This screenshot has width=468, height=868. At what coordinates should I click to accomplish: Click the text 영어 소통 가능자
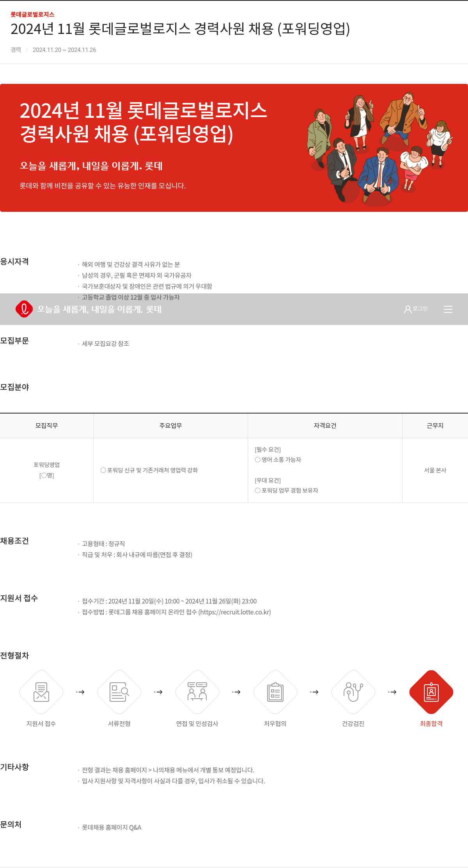coord(281,460)
